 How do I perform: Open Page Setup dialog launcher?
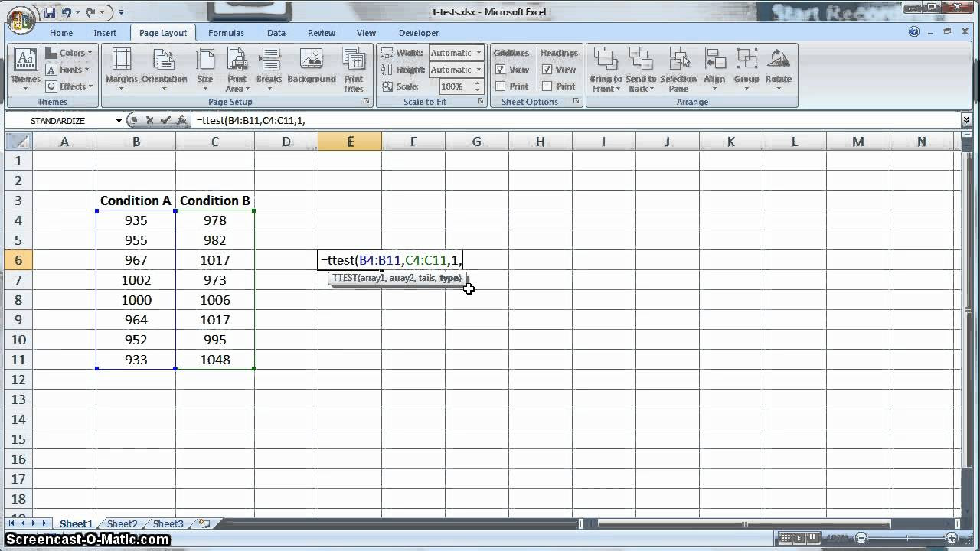(x=366, y=102)
